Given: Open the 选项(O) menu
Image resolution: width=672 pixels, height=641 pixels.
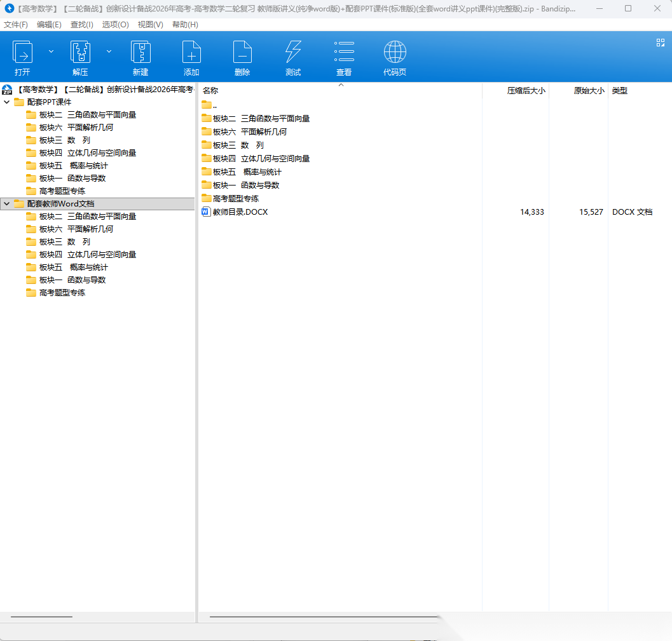Looking at the screenshot, I should [115, 25].
